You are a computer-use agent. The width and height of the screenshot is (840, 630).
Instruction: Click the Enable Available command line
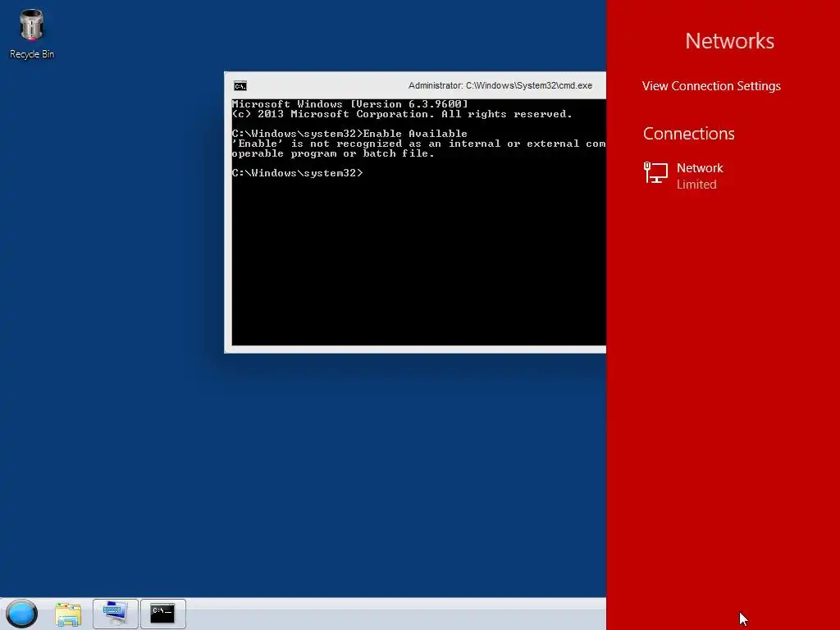pos(349,134)
